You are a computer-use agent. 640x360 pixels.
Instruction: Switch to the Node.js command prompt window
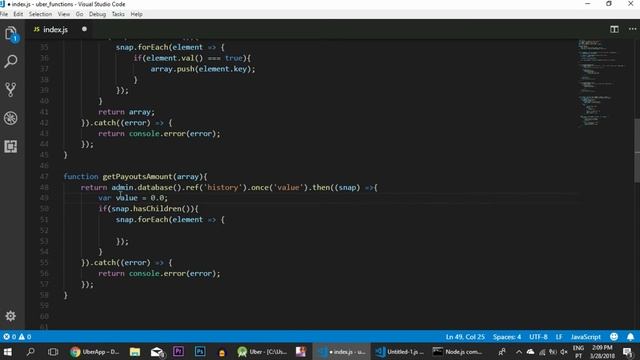pos(458,351)
